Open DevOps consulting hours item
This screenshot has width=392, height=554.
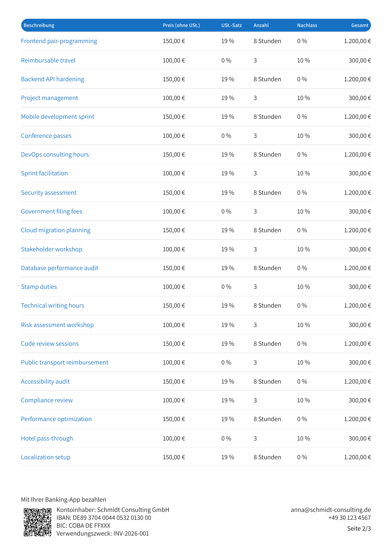click(x=55, y=155)
